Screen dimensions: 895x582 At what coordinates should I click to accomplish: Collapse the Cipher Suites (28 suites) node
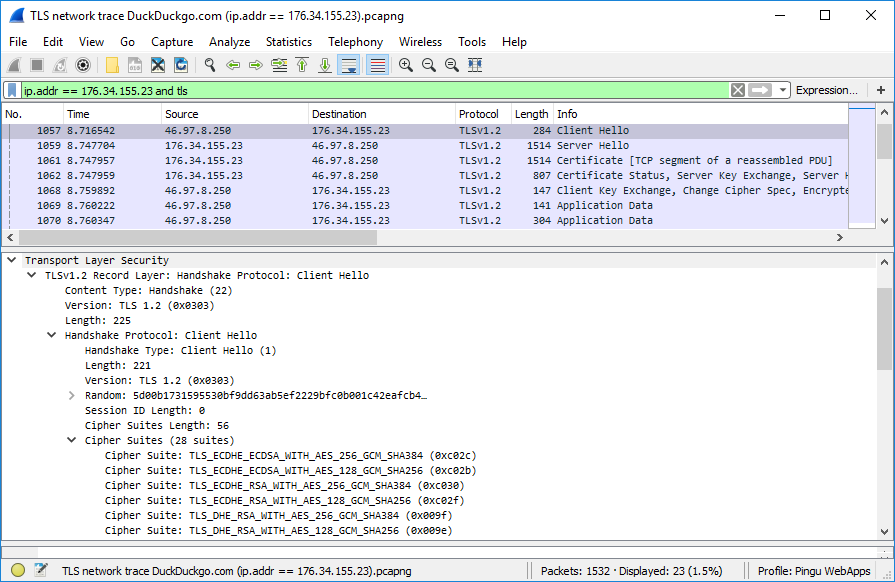[71, 440]
